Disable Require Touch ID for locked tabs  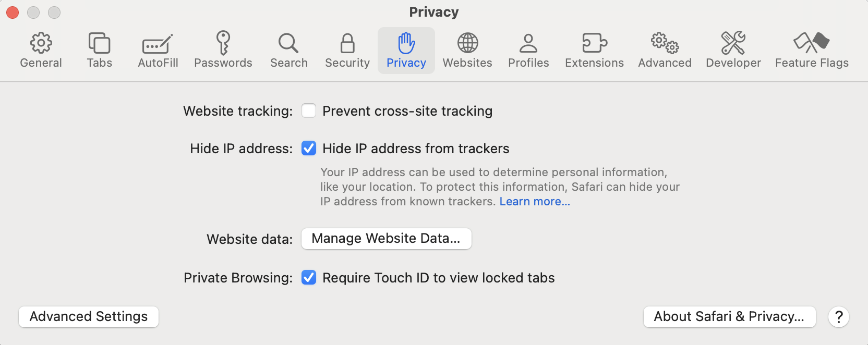309,278
